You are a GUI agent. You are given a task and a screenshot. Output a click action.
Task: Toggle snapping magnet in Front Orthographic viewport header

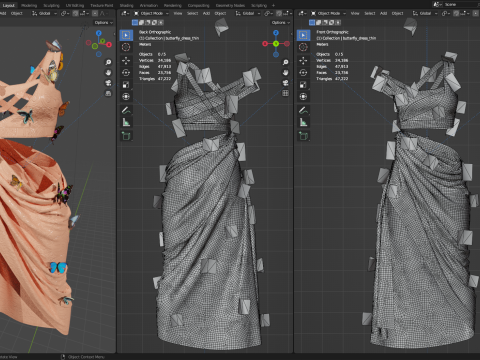[456, 13]
